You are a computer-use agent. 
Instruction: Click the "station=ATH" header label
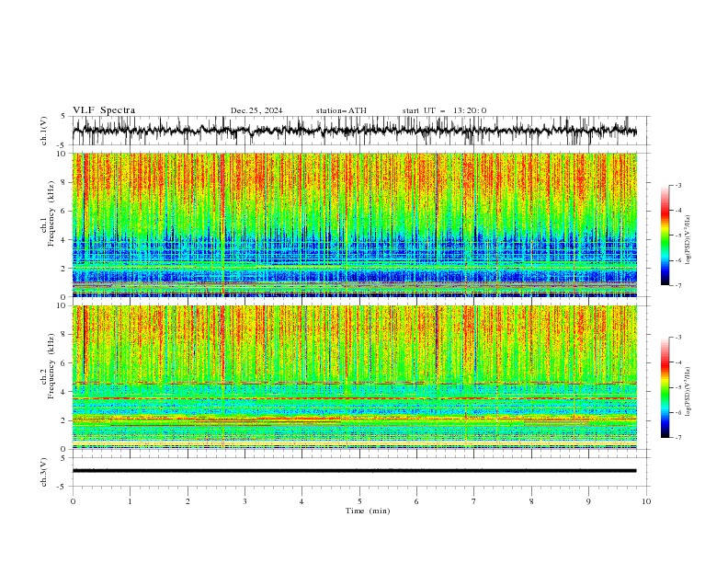pyautogui.click(x=341, y=110)
